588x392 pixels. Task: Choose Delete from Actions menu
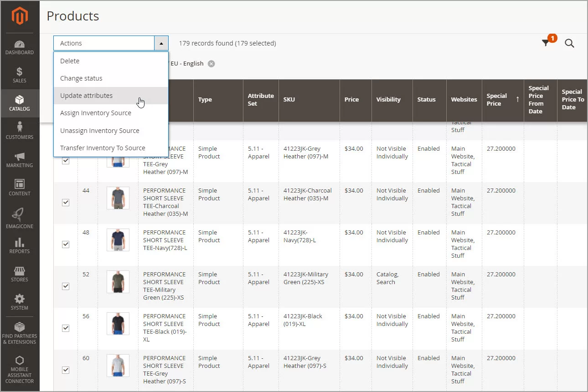point(111,61)
